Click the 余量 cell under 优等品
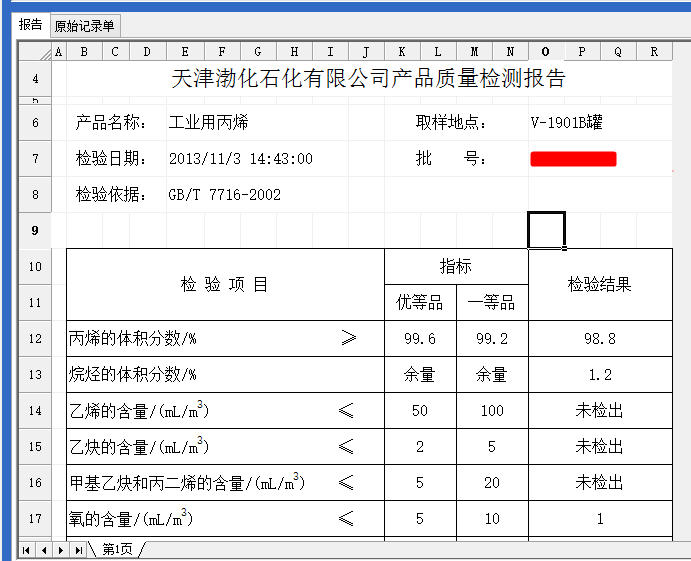The height and width of the screenshot is (561, 691). (420, 375)
